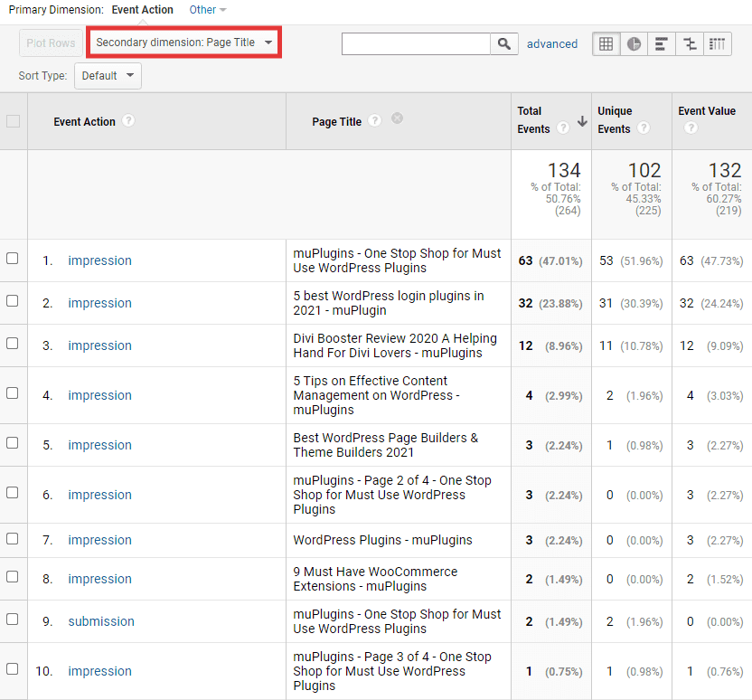752x700 pixels.
Task: Check row 1 muPlugins homepage impression
Action: click(13, 259)
